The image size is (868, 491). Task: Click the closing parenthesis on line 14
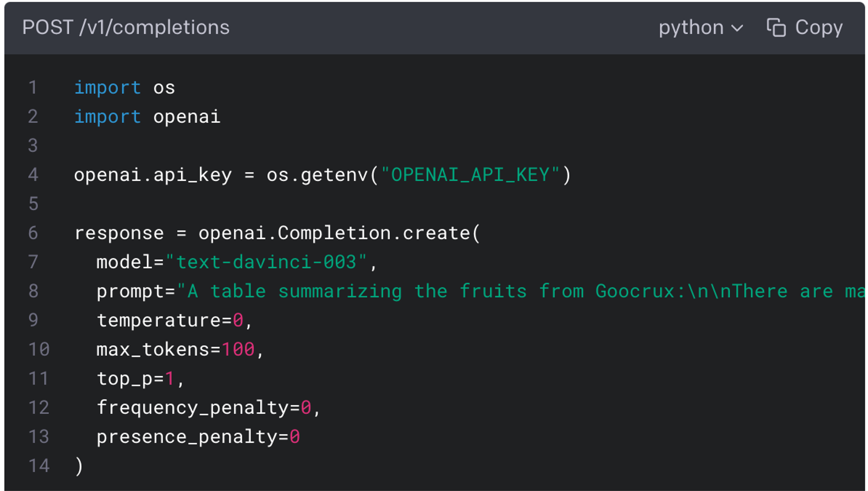pos(79,466)
